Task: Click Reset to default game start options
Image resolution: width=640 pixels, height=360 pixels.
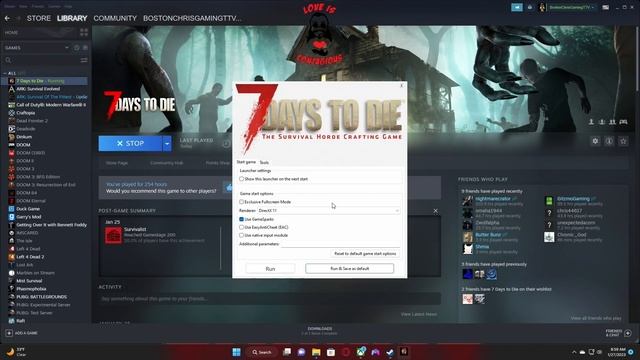Action: point(365,253)
